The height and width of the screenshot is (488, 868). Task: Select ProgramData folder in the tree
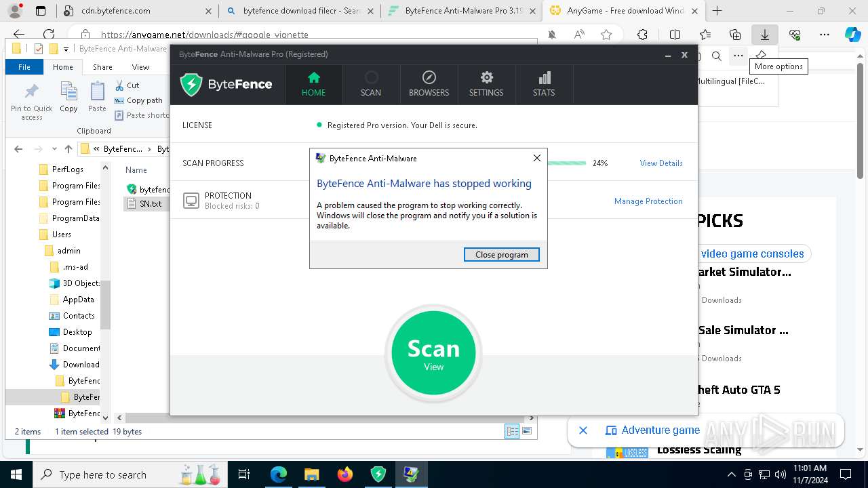[x=69, y=218]
